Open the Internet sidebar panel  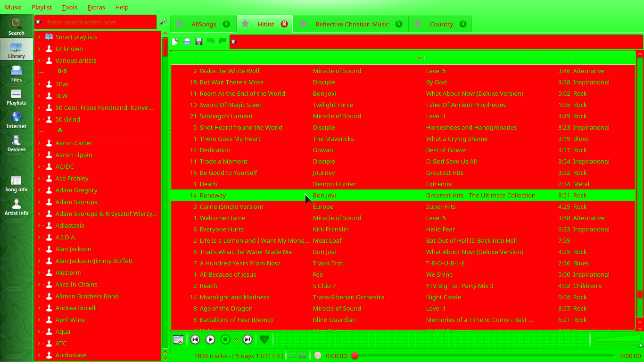(x=17, y=120)
